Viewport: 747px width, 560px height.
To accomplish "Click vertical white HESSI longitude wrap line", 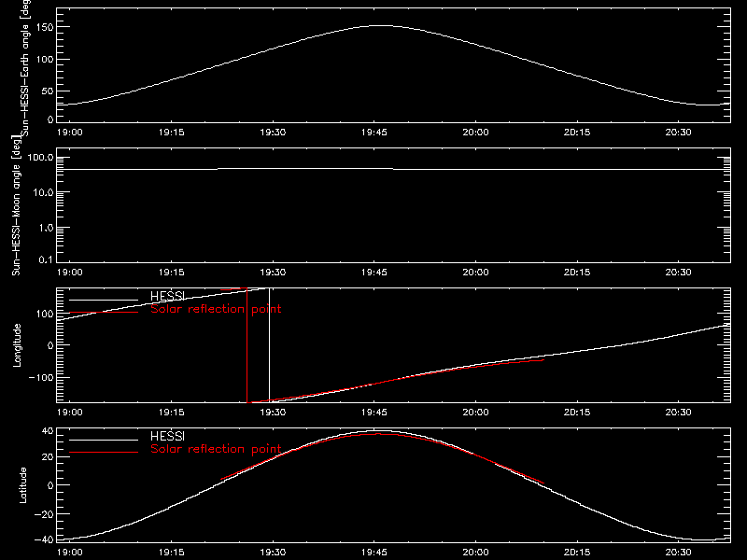I will (270, 345).
